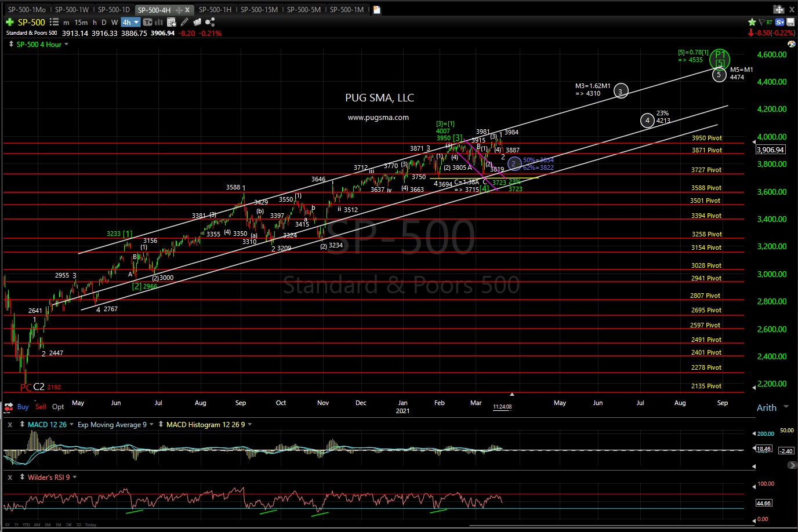Switch to the SP-500-1M tab
The width and height of the screenshot is (798, 532).
pyautogui.click(x=347, y=10)
